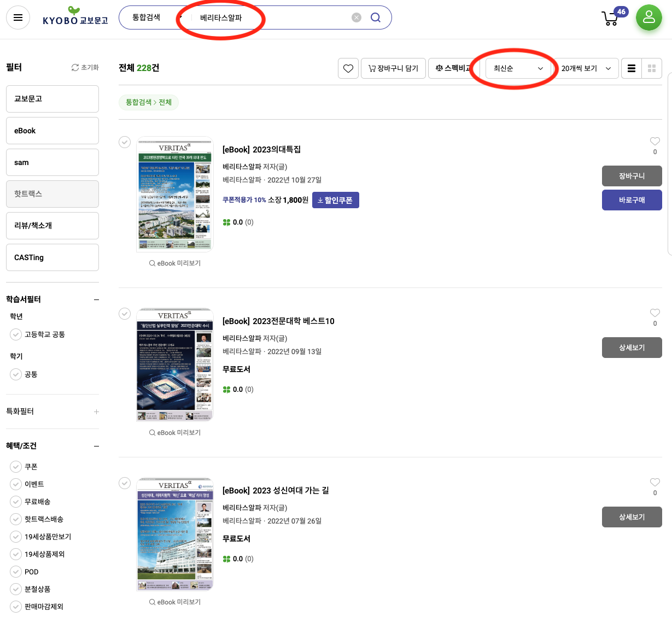Switch to list view
The width and height of the screenshot is (672, 617).
click(632, 68)
